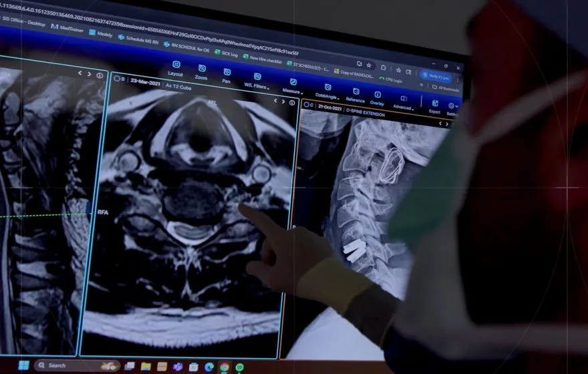Viewport: 588px width, 374px height.
Task: Show info for viewport B
Action: [x=292, y=103]
